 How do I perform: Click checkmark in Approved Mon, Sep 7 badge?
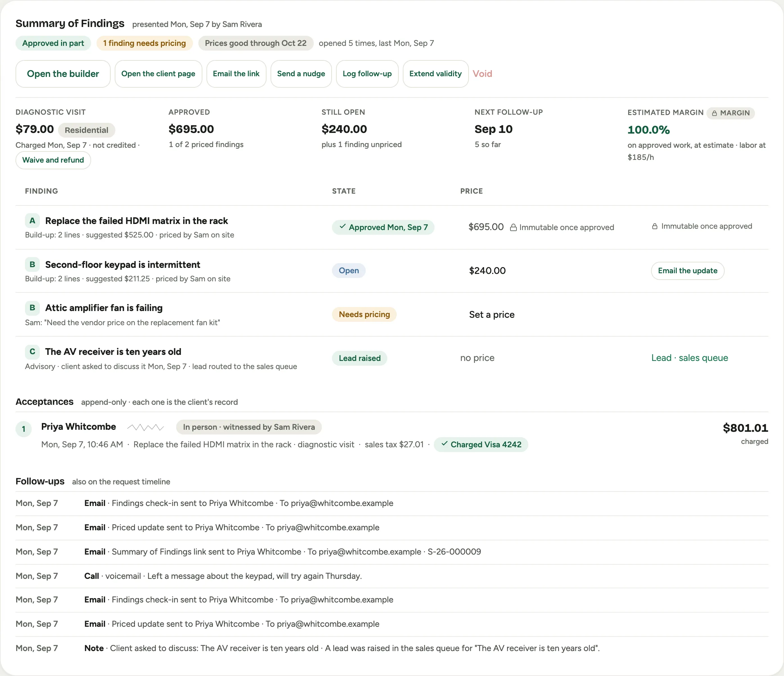(x=342, y=227)
